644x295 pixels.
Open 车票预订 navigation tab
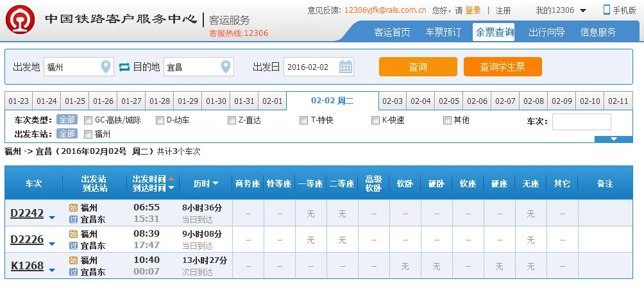pos(444,33)
